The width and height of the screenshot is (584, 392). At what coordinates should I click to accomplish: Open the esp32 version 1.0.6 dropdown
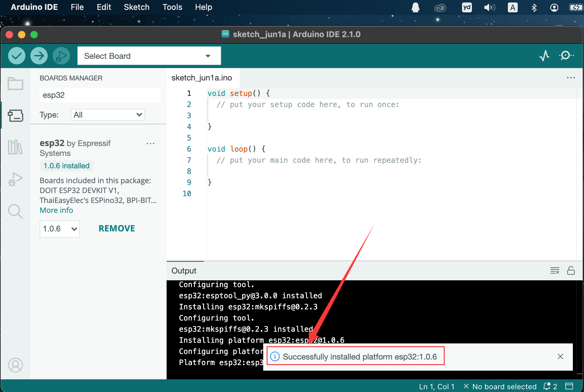(x=60, y=229)
